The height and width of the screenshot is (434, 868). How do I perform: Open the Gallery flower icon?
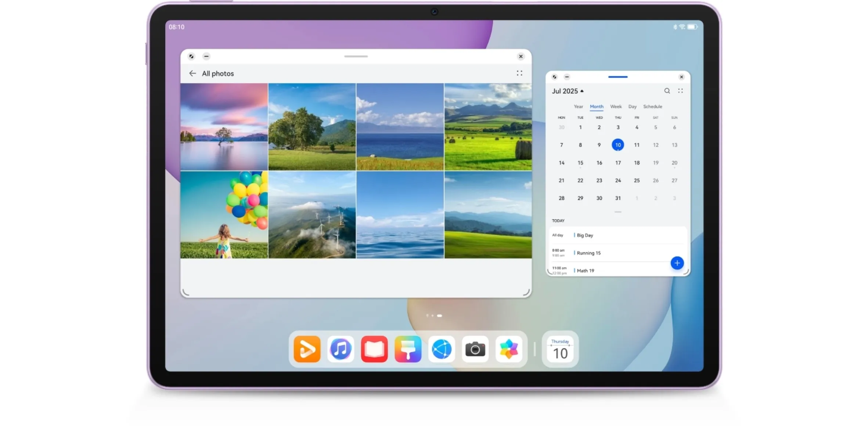509,349
